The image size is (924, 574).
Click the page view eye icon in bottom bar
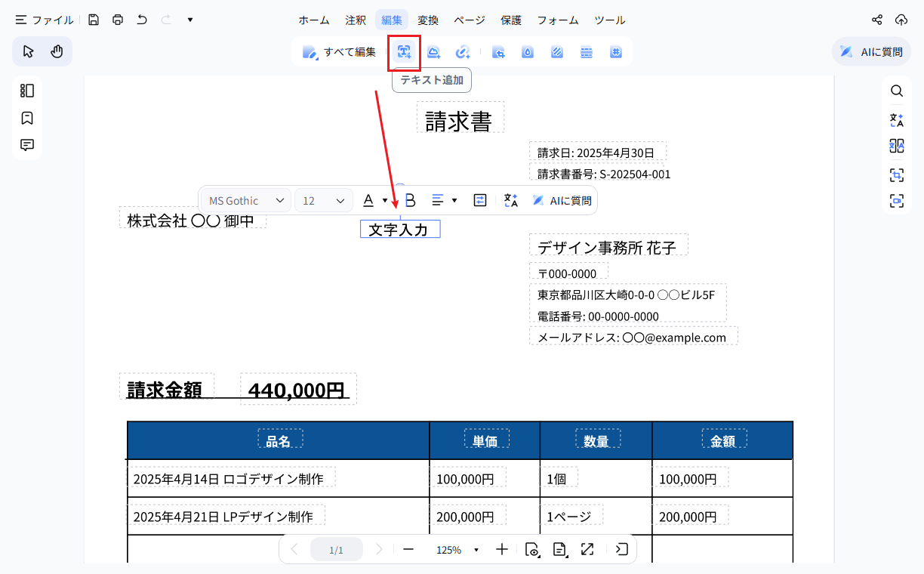tap(532, 549)
